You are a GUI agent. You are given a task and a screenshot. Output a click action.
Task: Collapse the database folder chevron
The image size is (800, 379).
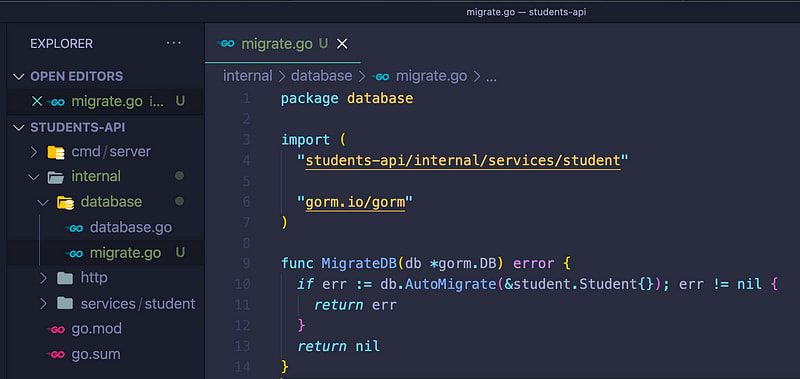[43, 203]
